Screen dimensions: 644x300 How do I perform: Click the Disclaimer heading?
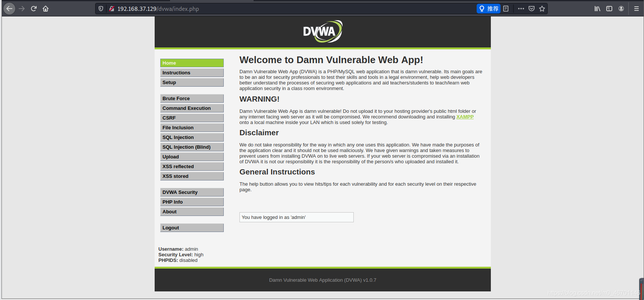pos(259,133)
